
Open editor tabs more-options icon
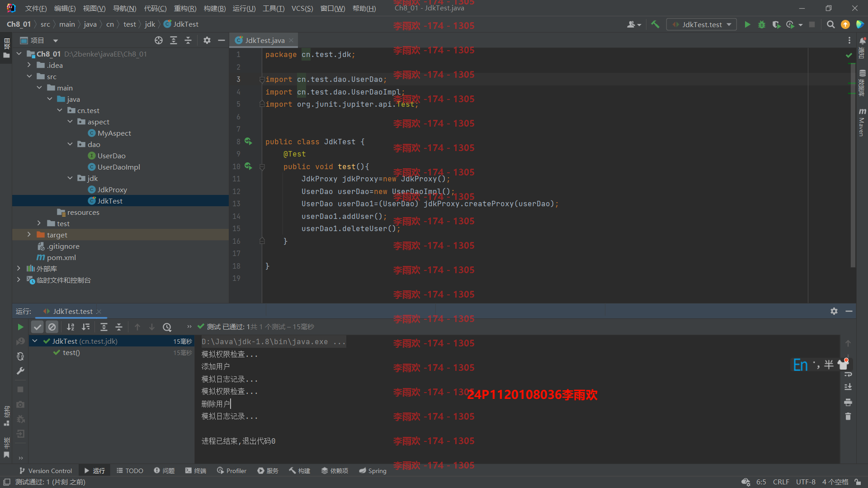[x=849, y=40]
